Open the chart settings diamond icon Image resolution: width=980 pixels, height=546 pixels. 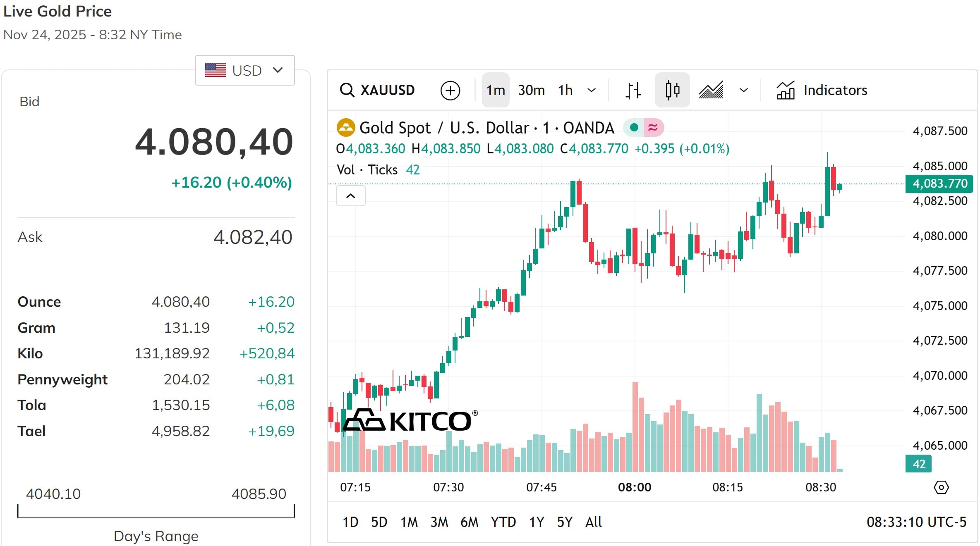click(942, 488)
